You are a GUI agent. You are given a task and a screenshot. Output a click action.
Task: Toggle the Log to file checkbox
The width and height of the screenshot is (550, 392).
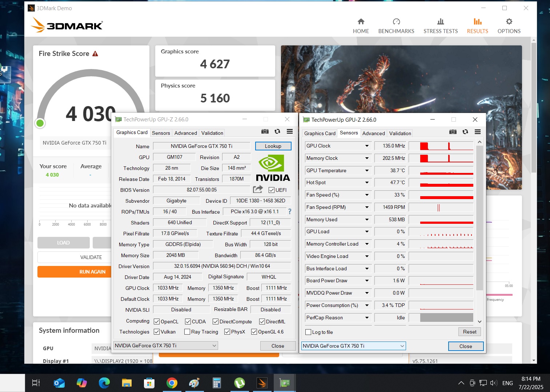coord(309,332)
